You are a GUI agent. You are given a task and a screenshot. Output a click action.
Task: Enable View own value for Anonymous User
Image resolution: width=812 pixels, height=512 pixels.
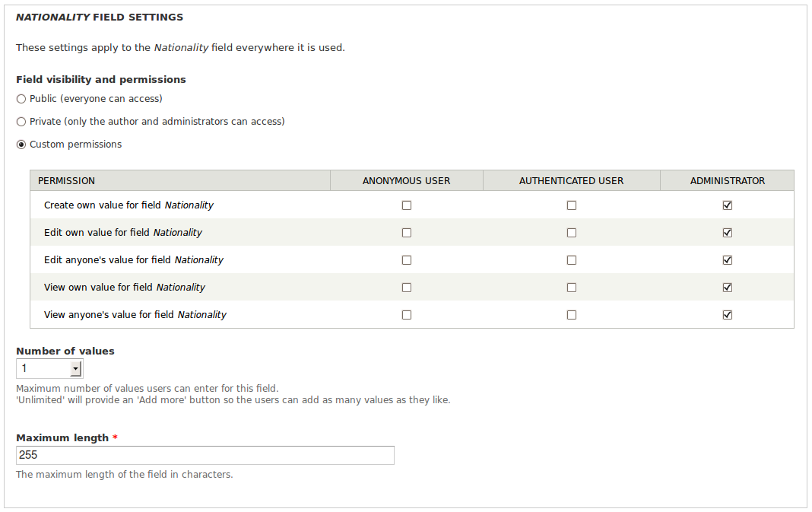407,288
